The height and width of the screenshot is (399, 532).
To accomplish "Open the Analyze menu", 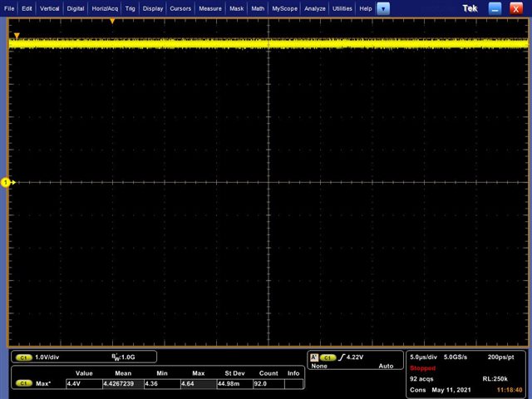I will tap(314, 8).
